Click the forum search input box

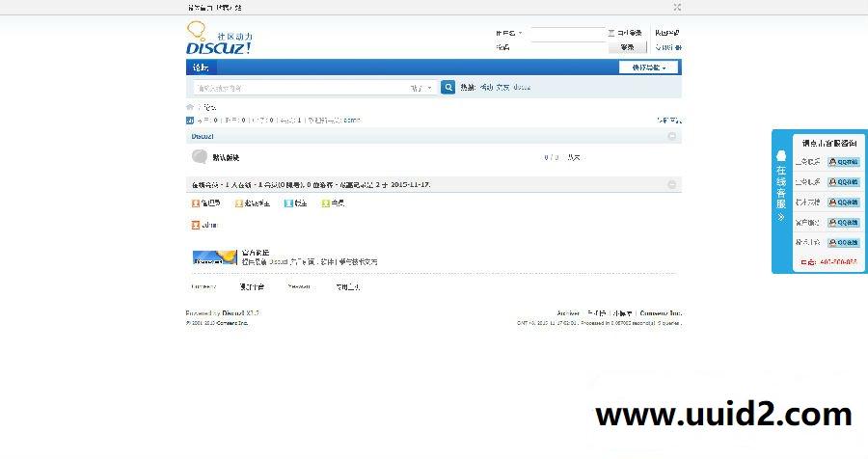point(302,88)
